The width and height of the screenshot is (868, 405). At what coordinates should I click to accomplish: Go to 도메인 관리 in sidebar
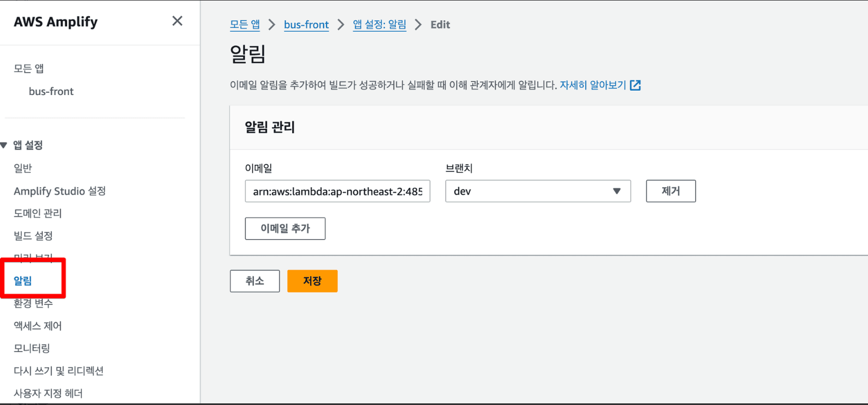tap(38, 213)
